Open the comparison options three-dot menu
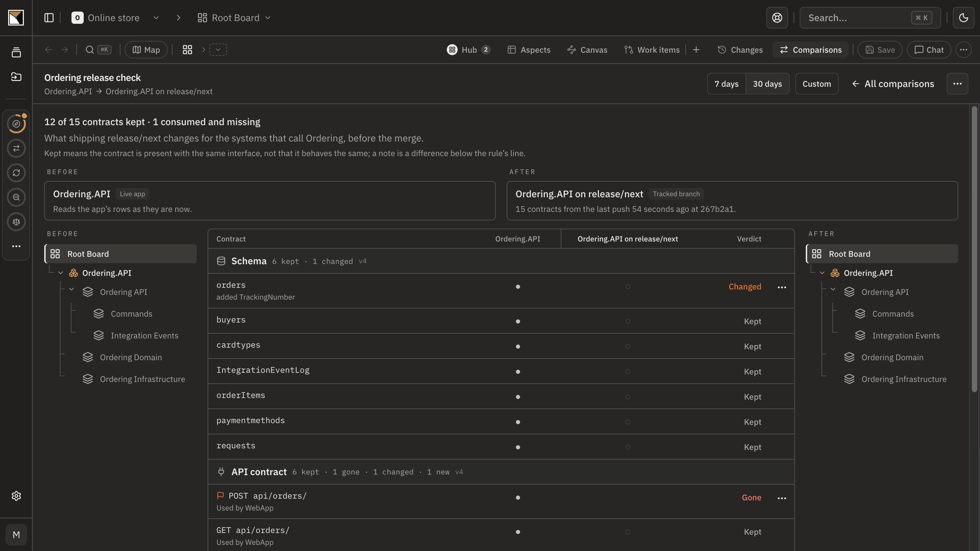The image size is (980, 551). (957, 84)
